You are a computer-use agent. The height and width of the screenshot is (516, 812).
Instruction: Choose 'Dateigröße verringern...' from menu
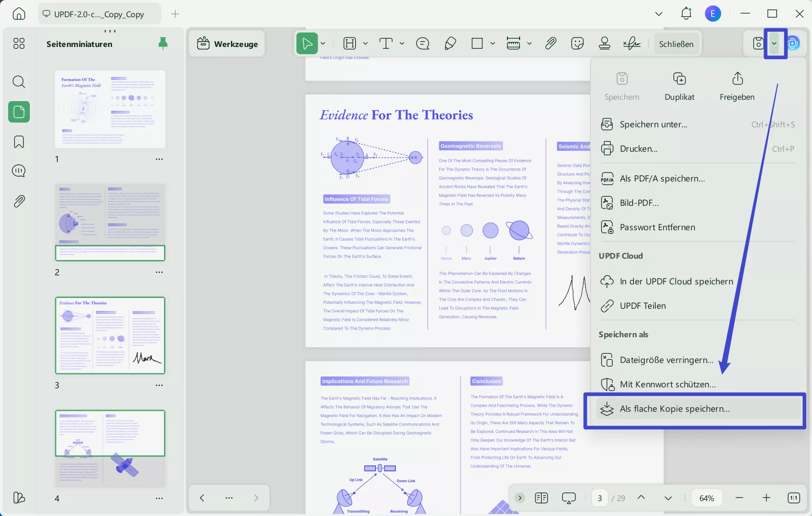[666, 360]
